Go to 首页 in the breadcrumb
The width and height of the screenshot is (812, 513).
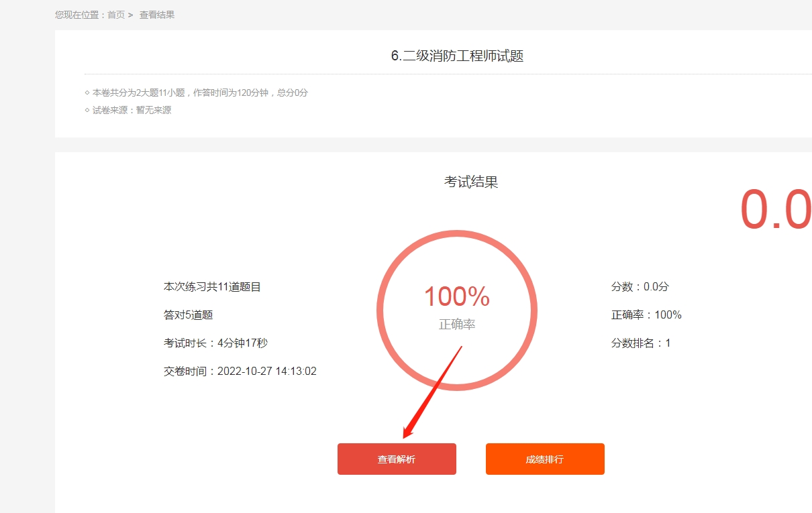pyautogui.click(x=116, y=15)
